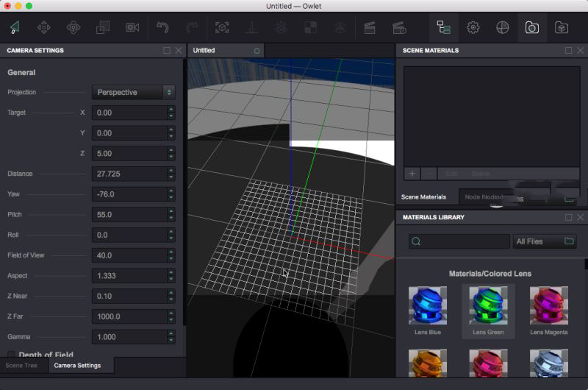Screen dimensions: 588x390
Task: Click the General section heading
Action: (x=21, y=72)
